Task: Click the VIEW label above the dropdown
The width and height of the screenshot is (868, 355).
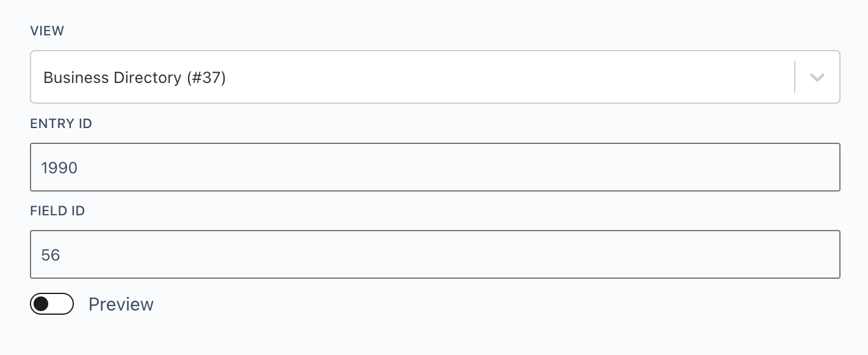Action: click(47, 31)
